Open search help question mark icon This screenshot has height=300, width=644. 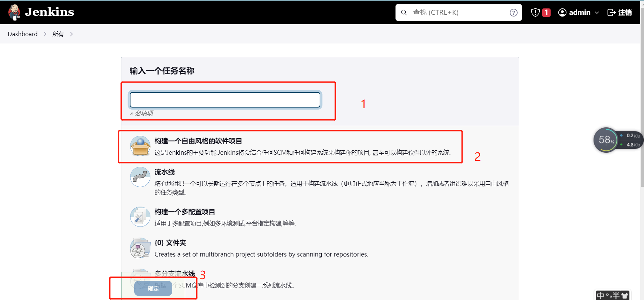(x=514, y=12)
